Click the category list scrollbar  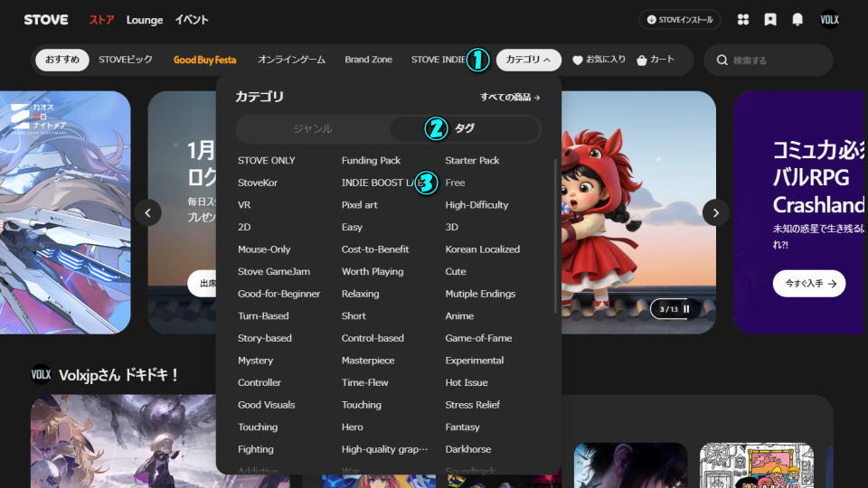[x=555, y=235]
